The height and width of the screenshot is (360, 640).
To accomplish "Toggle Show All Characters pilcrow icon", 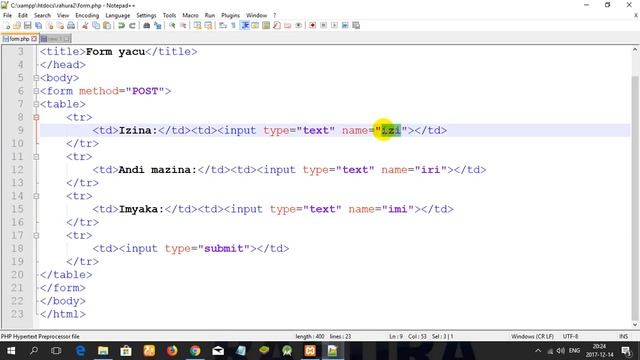I will coord(233,25).
